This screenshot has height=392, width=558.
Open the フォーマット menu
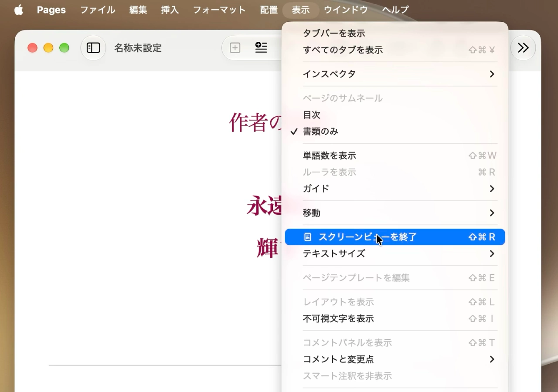pos(219,10)
